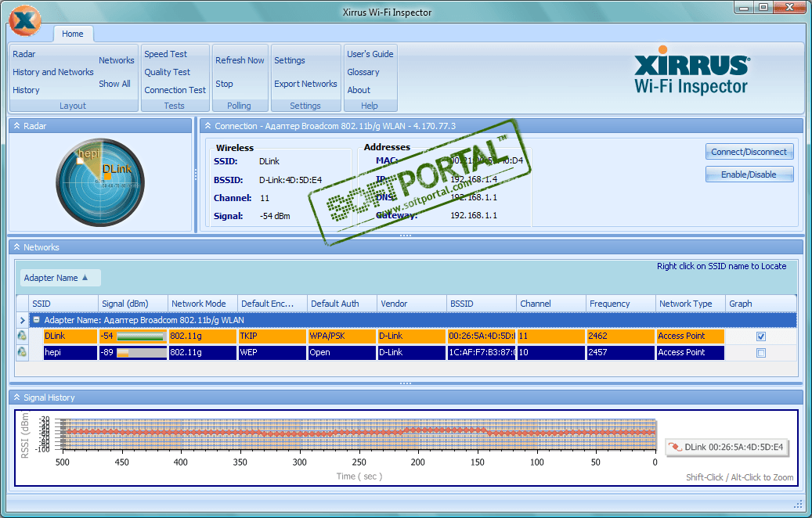Image resolution: width=812 pixels, height=518 pixels.
Task: Sort by BSSID column header
Action: (x=482, y=304)
